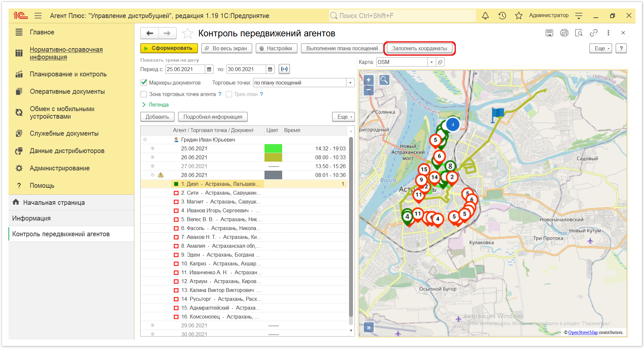The width and height of the screenshot is (644, 348).
Task: Click the table vertical scrollbar
Action: pyautogui.click(x=351, y=226)
